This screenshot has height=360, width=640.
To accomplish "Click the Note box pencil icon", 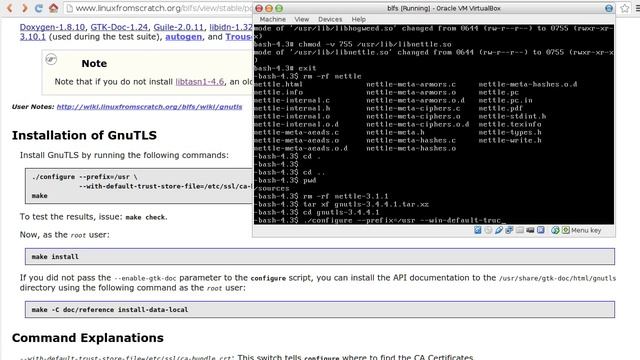I will click(51, 60).
